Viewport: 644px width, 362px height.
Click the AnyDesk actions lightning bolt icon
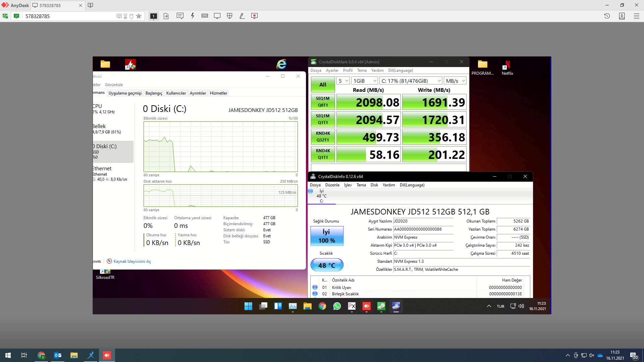[x=193, y=16]
